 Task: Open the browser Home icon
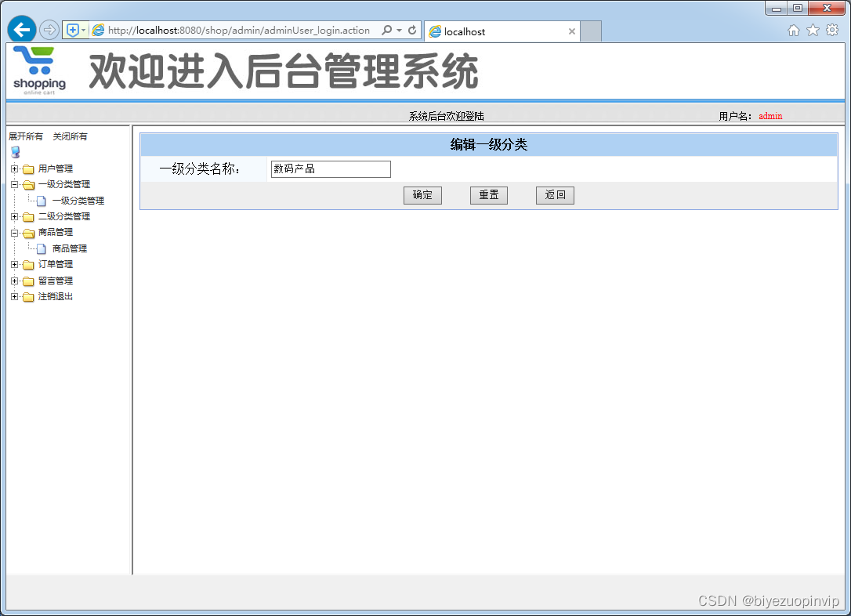pyautogui.click(x=794, y=31)
